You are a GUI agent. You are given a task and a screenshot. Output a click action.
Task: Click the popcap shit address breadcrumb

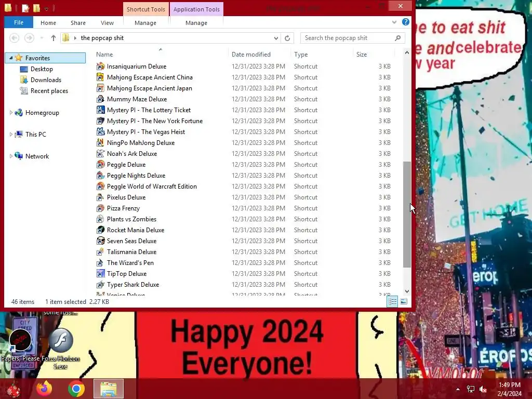(x=102, y=38)
